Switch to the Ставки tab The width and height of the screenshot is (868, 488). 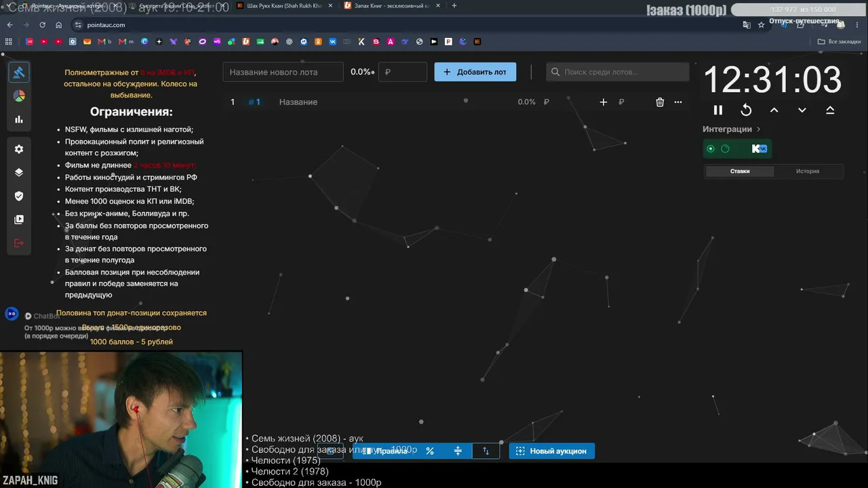click(x=740, y=171)
